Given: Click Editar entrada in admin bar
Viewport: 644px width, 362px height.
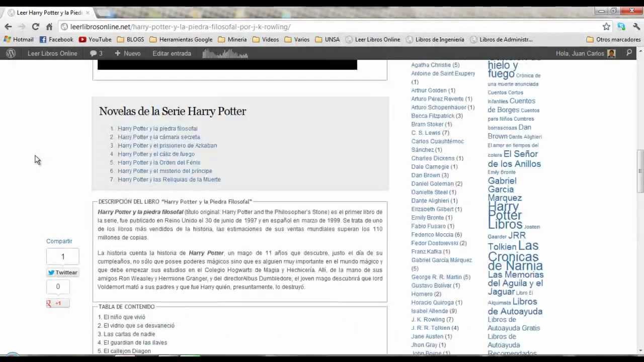Looking at the screenshot, I should click(x=172, y=53).
